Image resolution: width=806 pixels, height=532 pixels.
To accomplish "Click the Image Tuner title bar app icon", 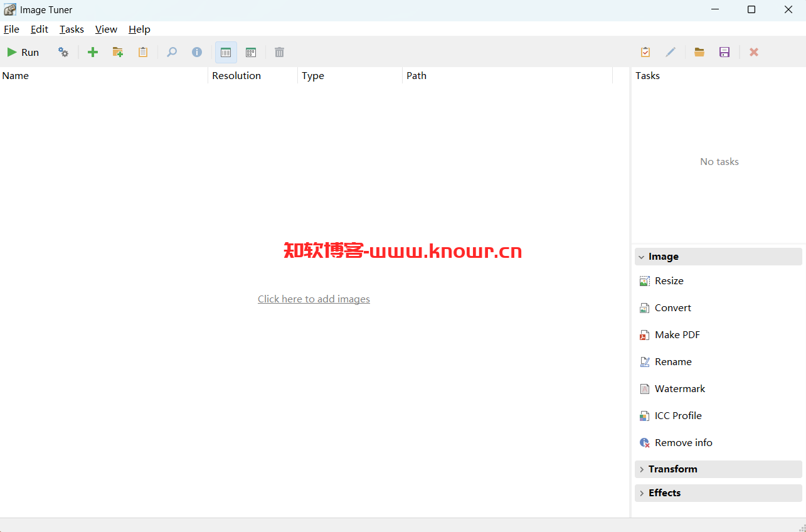I will point(10,9).
